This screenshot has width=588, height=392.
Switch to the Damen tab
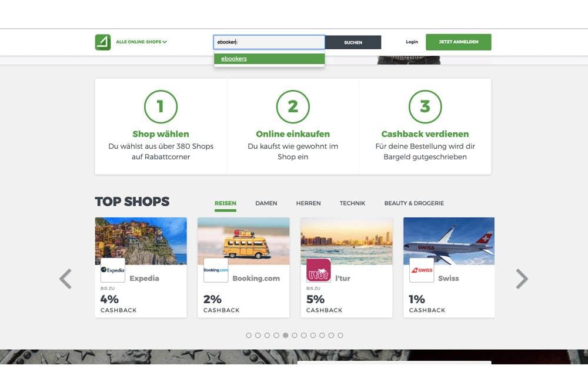(266, 203)
